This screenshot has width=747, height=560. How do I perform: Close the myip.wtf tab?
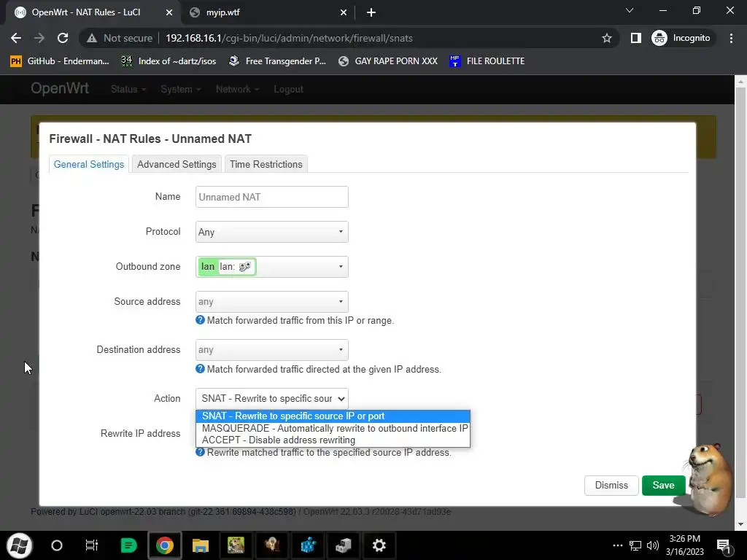(x=344, y=12)
